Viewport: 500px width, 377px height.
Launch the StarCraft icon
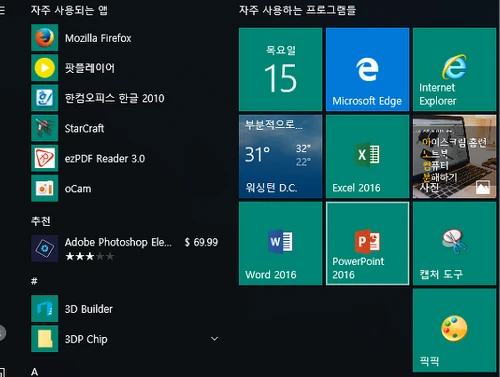(45, 128)
